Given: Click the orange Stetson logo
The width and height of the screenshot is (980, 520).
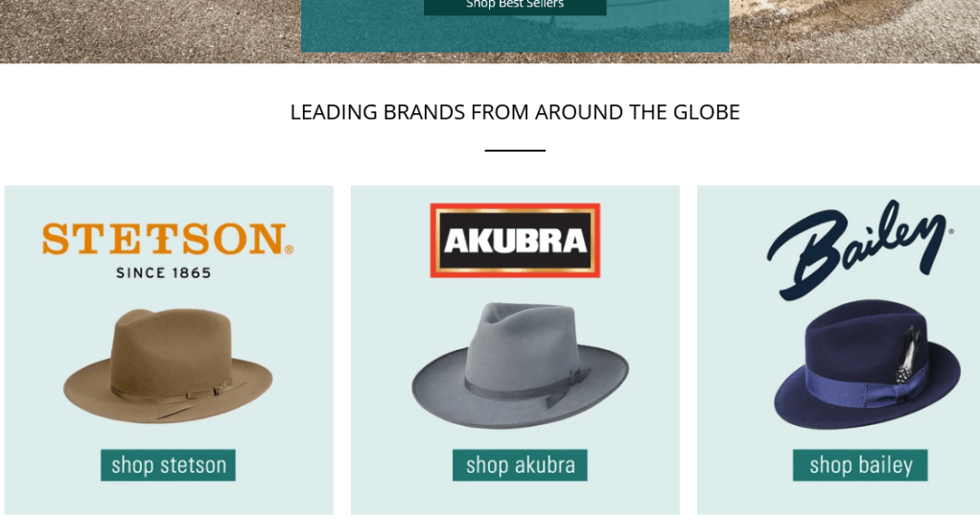Looking at the screenshot, I should [x=168, y=239].
